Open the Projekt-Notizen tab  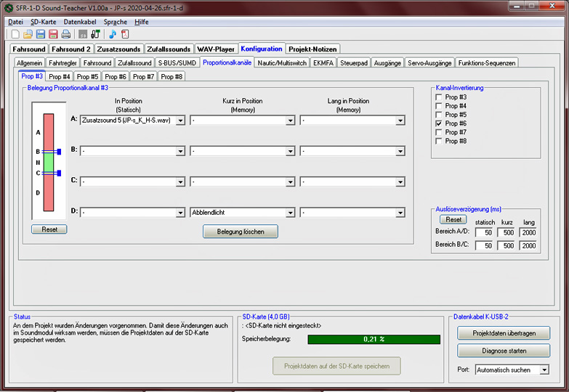point(312,49)
